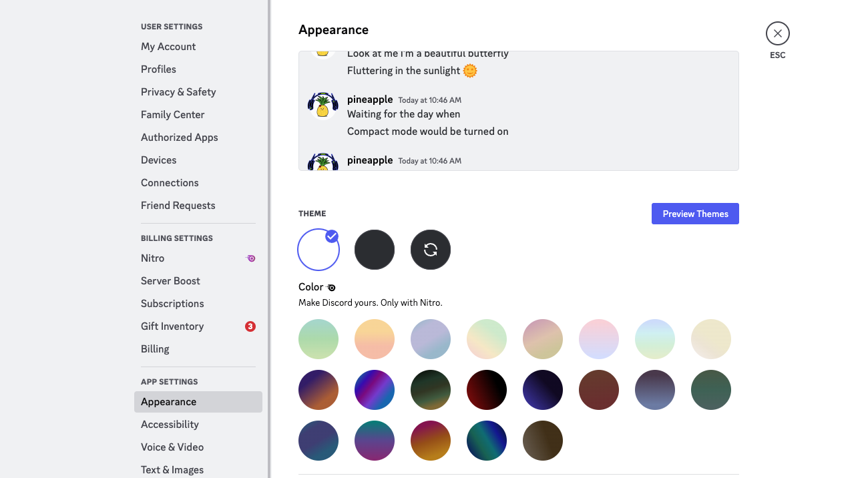Click username pineapple above "Waiting for the day"

(370, 99)
